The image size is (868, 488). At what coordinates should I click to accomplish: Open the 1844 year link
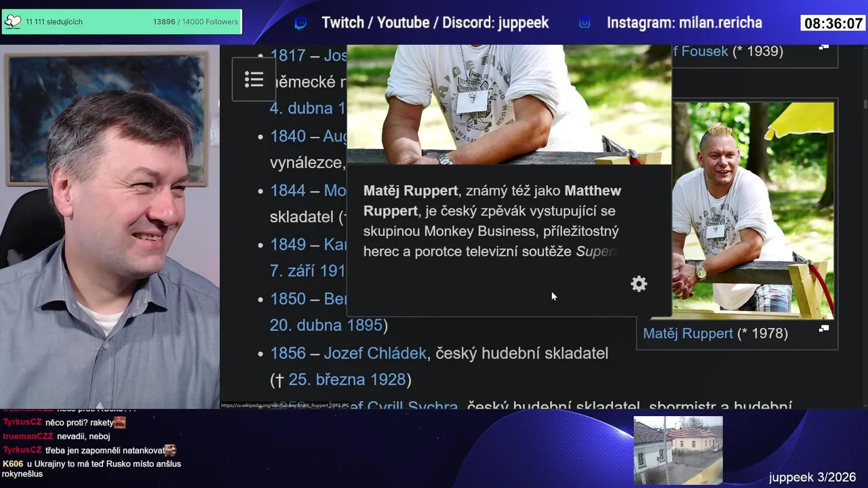coord(288,190)
